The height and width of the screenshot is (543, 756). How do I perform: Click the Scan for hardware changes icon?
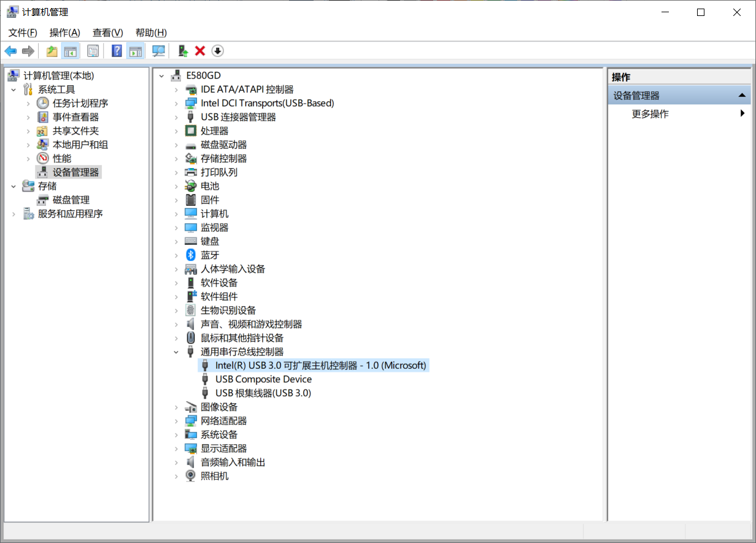tap(159, 51)
